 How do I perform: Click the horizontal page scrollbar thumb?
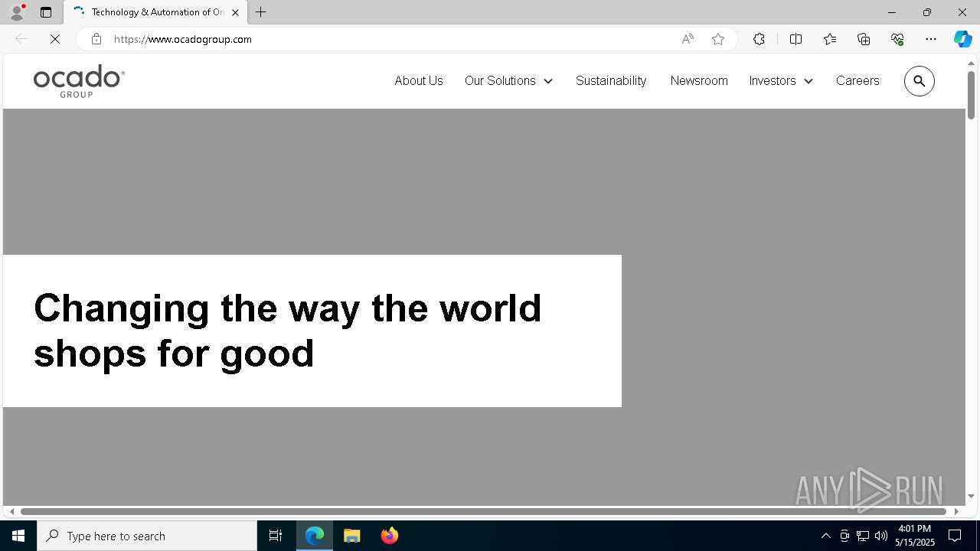[x=483, y=511]
